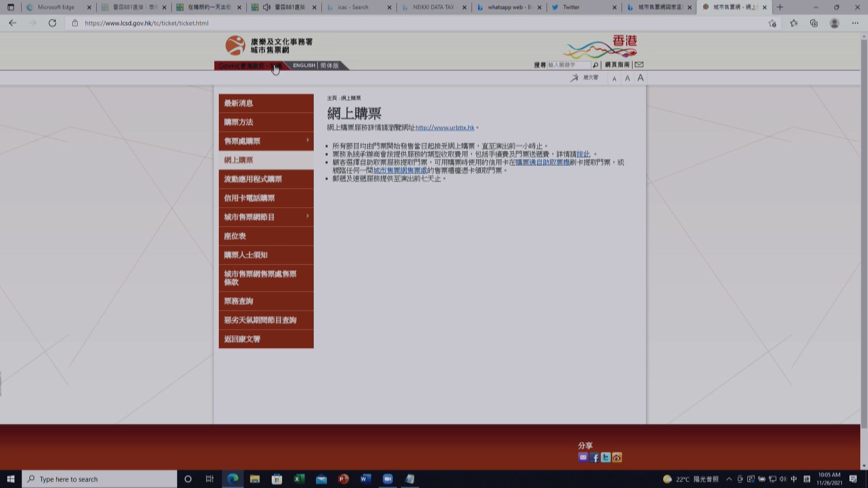Click the LCSD 康樂及文化事務署 logo
This screenshot has width=868, height=488.
[235, 45]
